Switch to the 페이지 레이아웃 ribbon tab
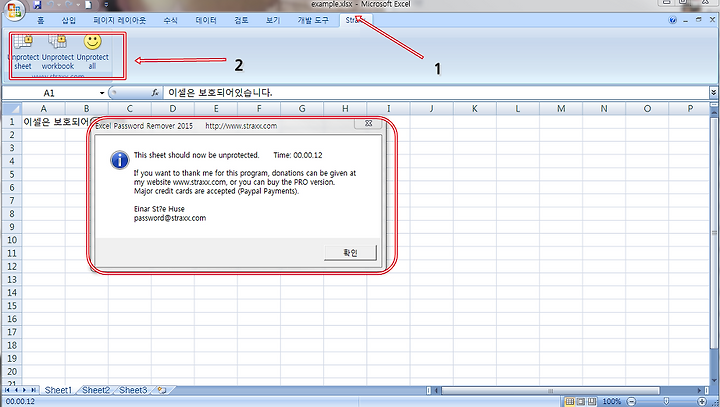Screen dimensions: 720x407 click(119, 20)
